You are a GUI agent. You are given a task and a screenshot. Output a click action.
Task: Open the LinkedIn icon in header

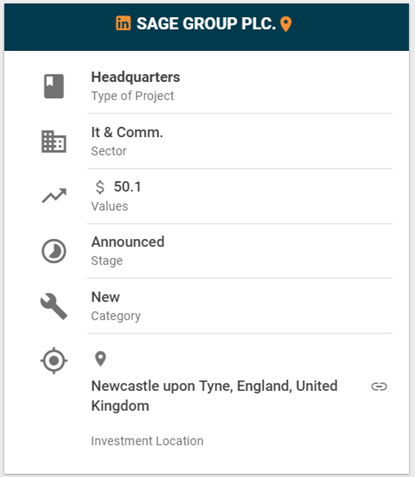point(123,23)
